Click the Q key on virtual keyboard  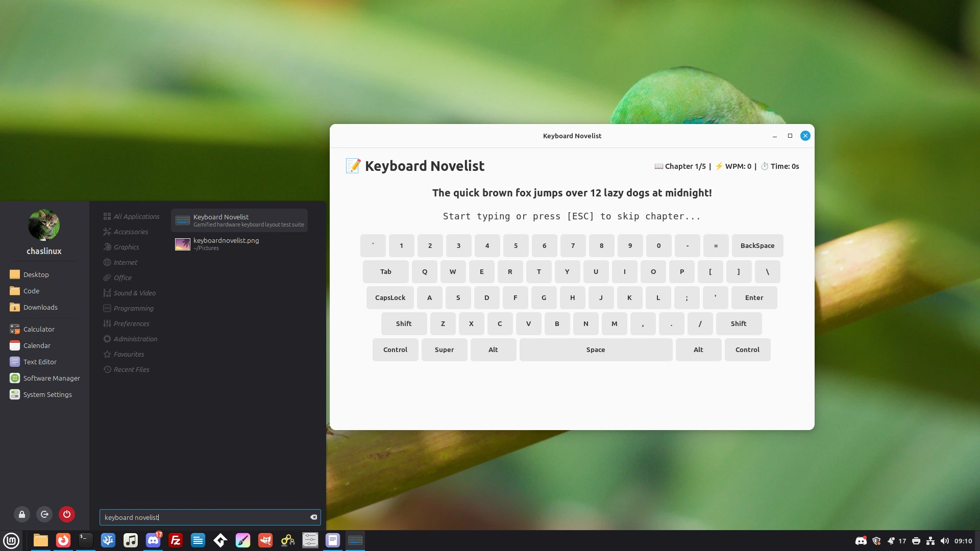[425, 272]
